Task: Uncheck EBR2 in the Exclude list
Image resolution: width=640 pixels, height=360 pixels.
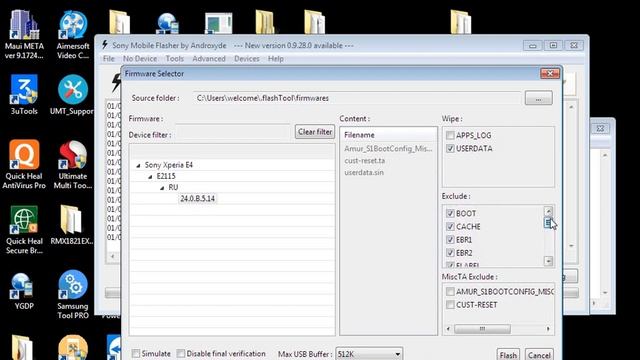Action: [450, 253]
